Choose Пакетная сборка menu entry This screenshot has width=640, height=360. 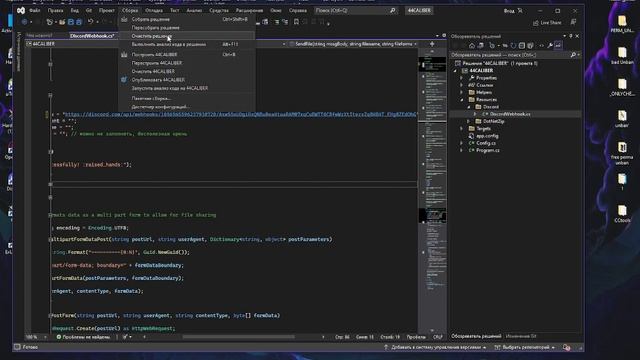[187, 98]
